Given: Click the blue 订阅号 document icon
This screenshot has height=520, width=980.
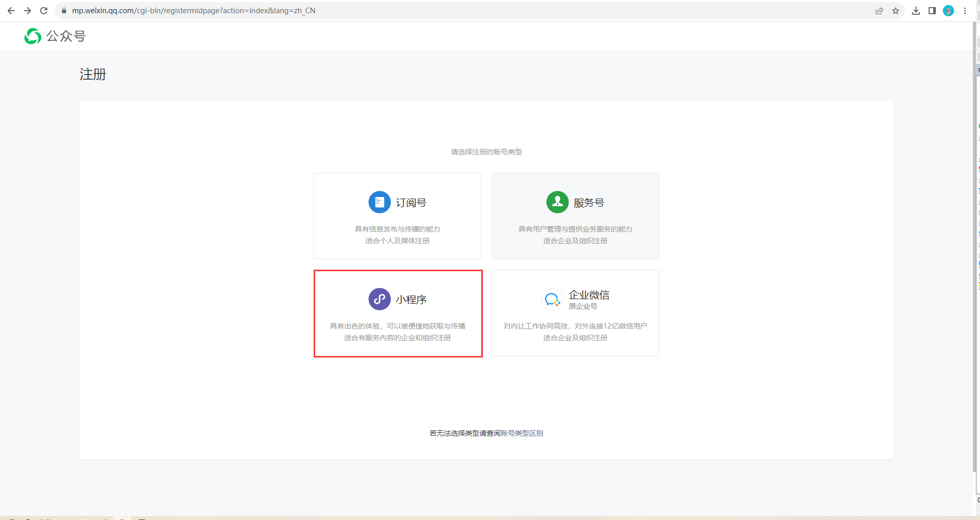Looking at the screenshot, I should coord(379,202).
